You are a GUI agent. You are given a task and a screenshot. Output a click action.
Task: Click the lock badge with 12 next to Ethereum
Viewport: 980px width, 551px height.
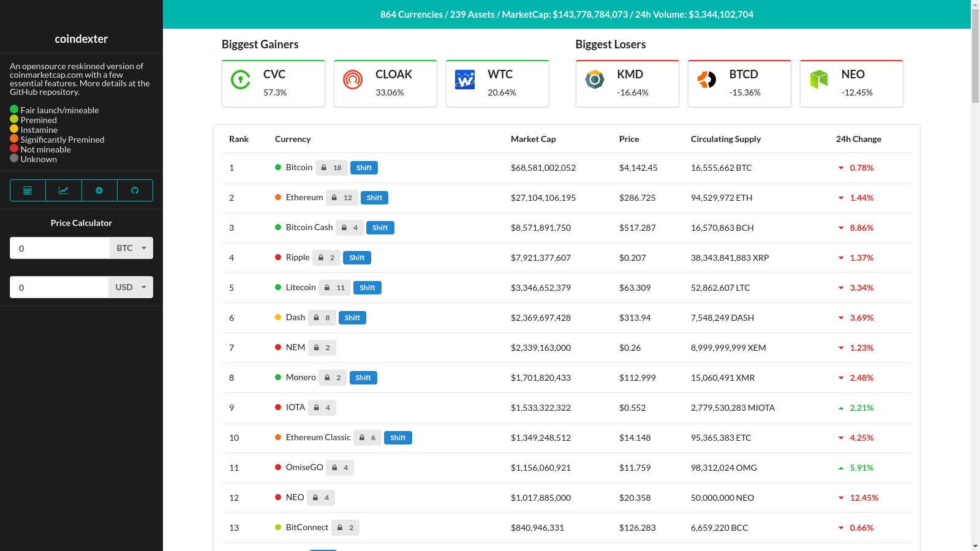(342, 198)
